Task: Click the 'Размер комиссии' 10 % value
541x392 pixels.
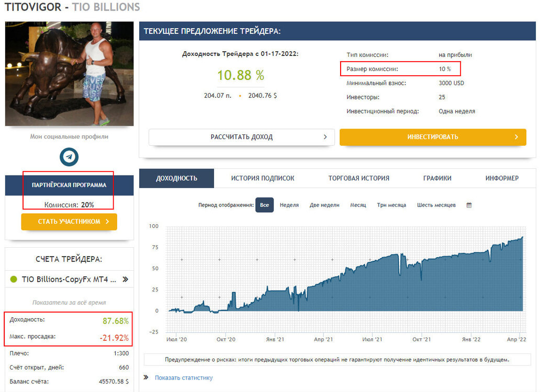Action: point(445,69)
